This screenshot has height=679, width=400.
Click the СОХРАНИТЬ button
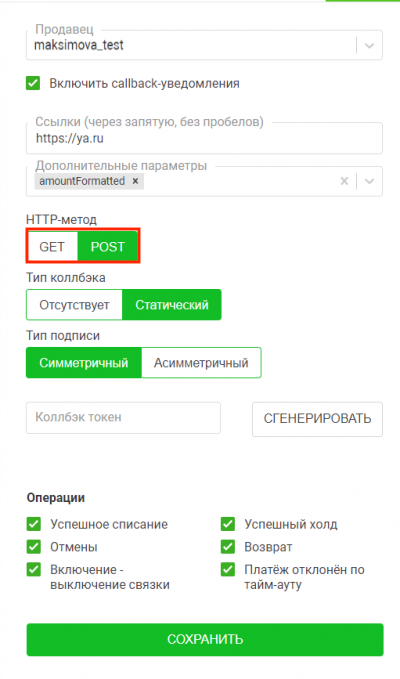tap(205, 639)
